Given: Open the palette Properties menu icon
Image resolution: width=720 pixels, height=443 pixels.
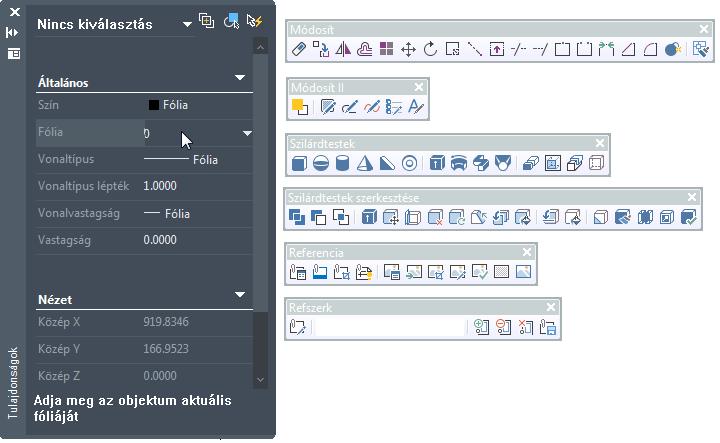Looking at the screenshot, I should pos(14,53).
